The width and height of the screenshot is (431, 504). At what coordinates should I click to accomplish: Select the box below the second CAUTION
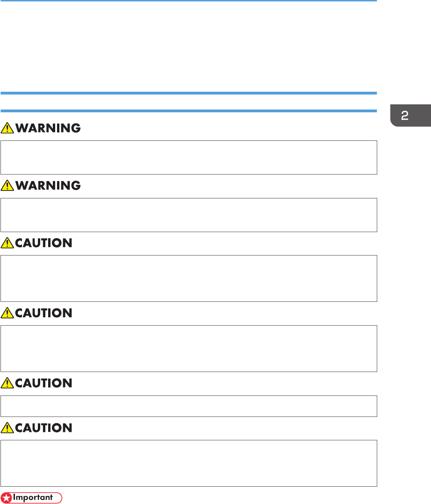(x=189, y=348)
